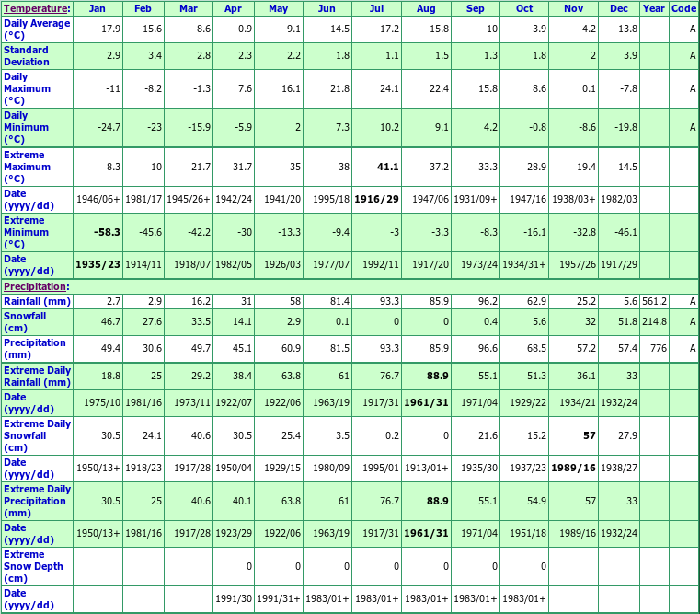700x614 pixels.
Task: Select the bold 41.1 extreme maximum cell
Action: pyautogui.click(x=386, y=167)
